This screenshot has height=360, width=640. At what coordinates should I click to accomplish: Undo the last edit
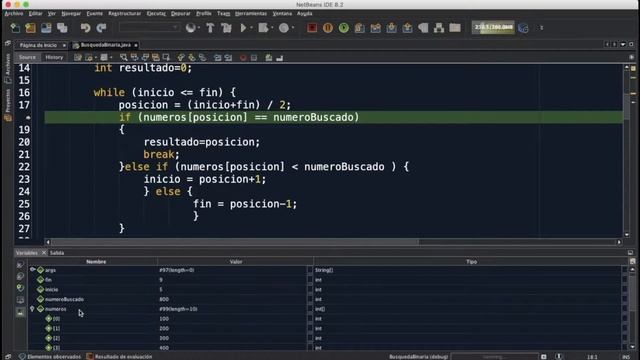point(85,28)
